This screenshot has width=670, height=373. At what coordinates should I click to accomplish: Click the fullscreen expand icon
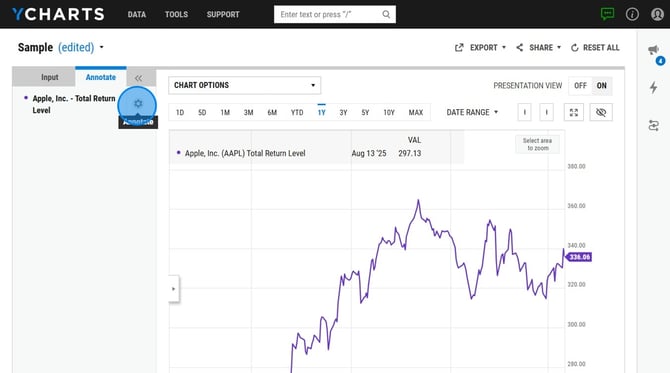574,112
